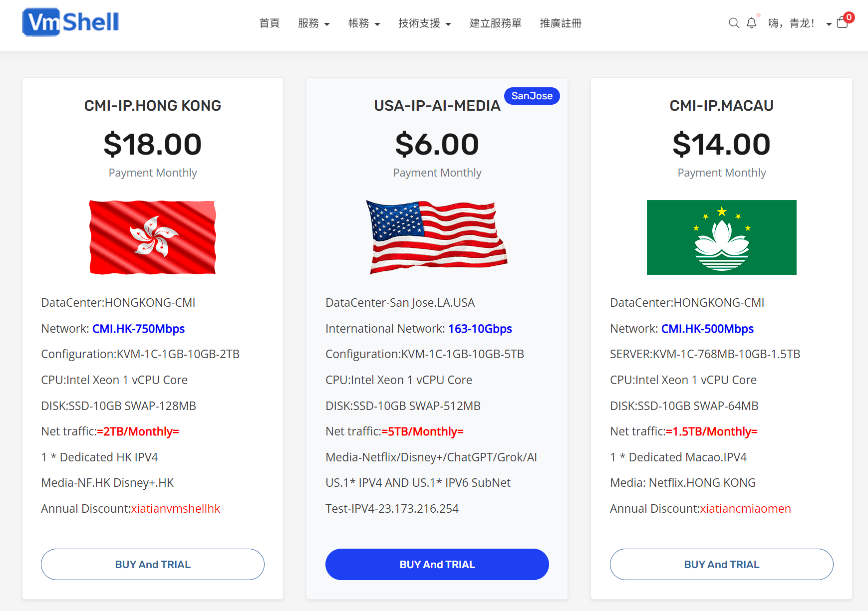
Task: Click the Hong Kong flag image
Action: tap(153, 237)
